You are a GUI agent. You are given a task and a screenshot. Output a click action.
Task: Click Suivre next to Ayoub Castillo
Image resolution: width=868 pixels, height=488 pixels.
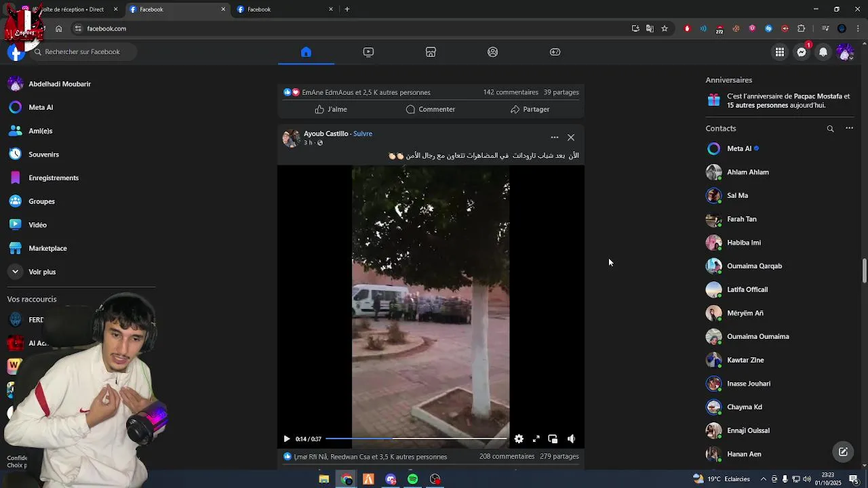tap(363, 134)
